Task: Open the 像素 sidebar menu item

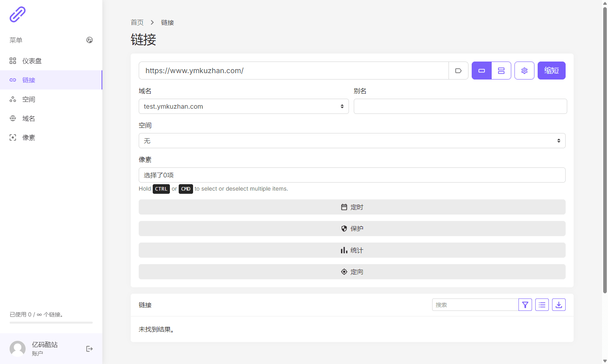Action: (51, 137)
